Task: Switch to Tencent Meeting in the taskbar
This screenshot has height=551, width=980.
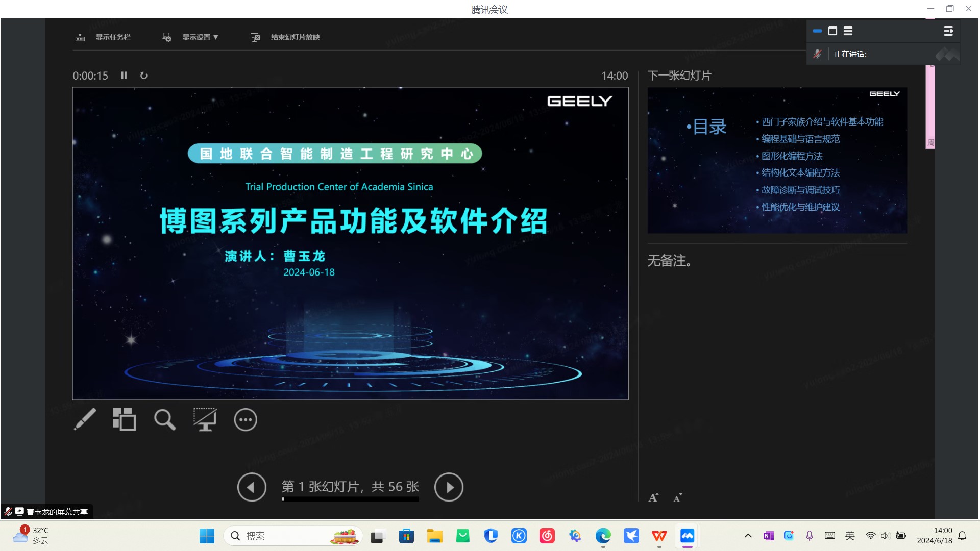Action: coord(688,536)
